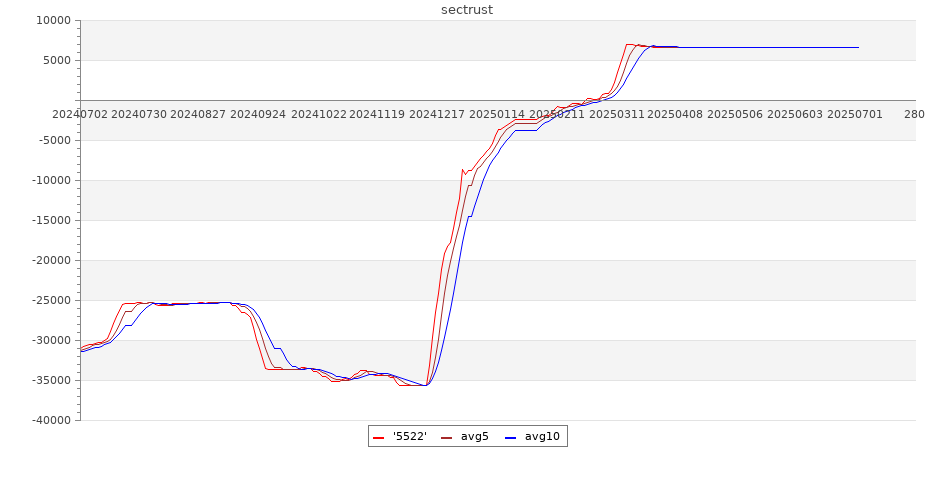Click the 20250506 date axis label
This screenshot has width=935, height=500.
coord(735,114)
